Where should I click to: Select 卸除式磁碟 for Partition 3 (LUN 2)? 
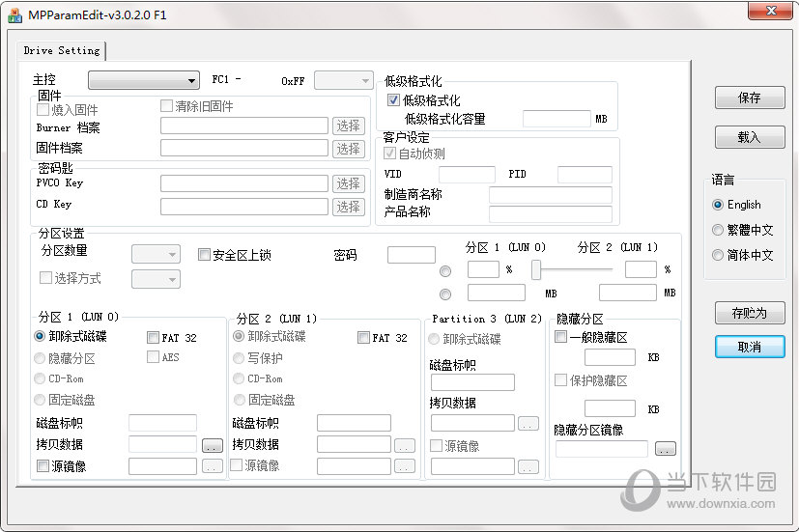[434, 339]
